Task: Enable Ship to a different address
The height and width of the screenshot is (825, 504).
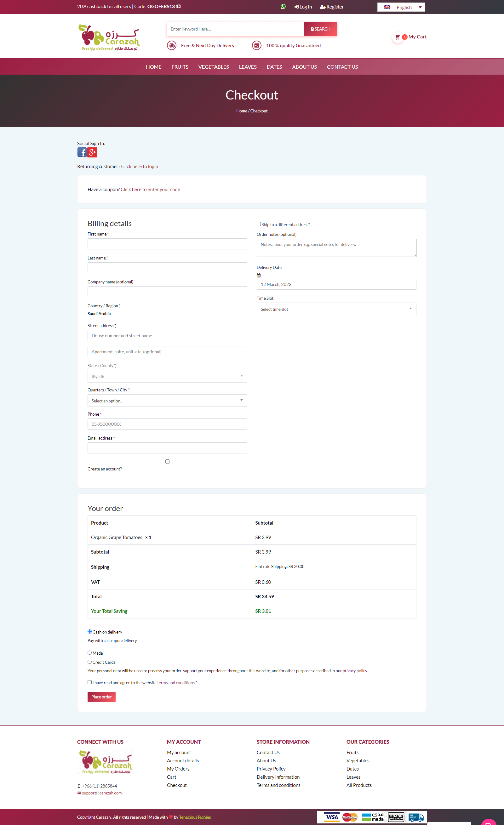Action: 259,224
